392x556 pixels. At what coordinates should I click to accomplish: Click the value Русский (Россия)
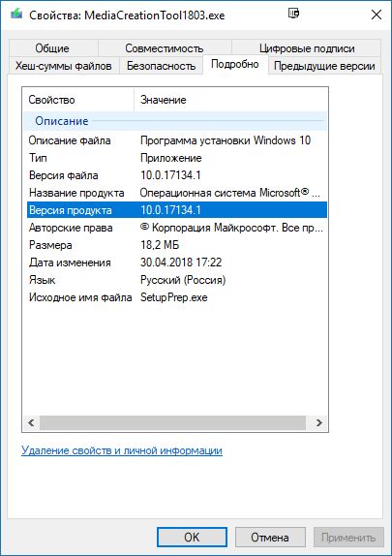coord(183,280)
